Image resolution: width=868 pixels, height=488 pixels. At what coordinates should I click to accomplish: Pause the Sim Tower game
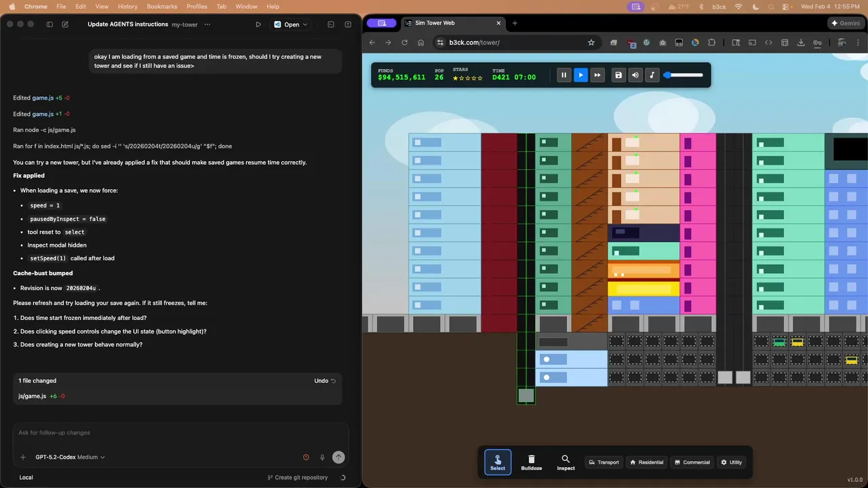pos(564,75)
